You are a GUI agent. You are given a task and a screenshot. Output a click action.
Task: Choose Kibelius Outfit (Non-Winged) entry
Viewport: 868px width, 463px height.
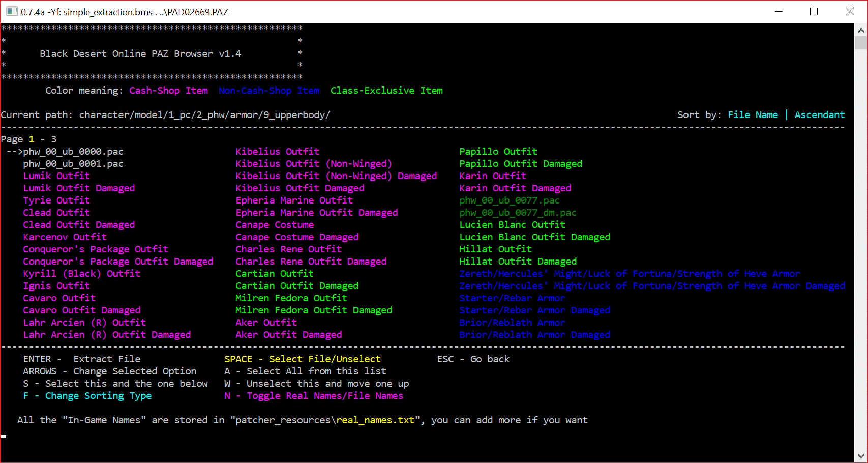[x=313, y=164]
